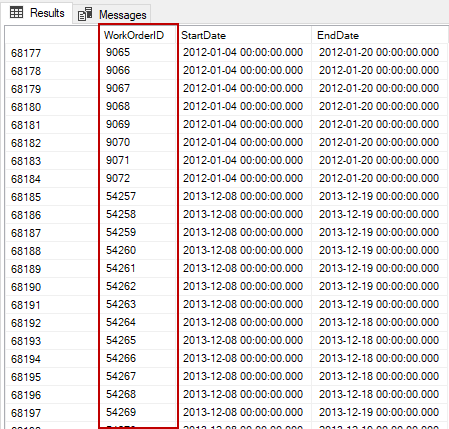Select row number 68191

51,305
